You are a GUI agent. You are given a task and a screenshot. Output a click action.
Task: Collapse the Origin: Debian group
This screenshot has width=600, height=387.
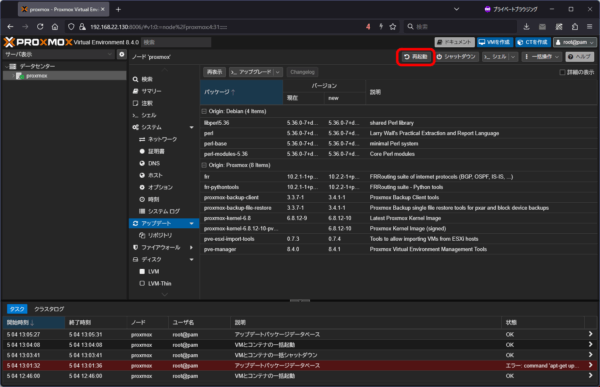pos(204,111)
